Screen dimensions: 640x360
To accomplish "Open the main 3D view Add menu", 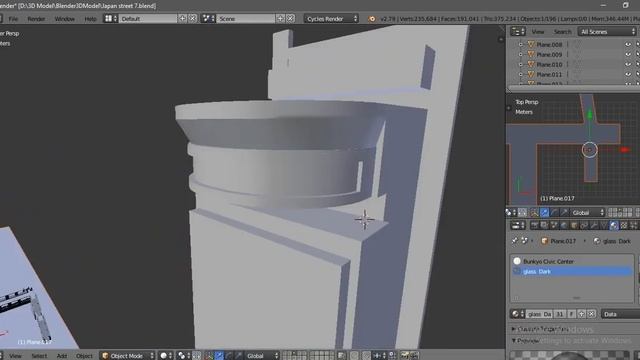I will click(62, 356).
